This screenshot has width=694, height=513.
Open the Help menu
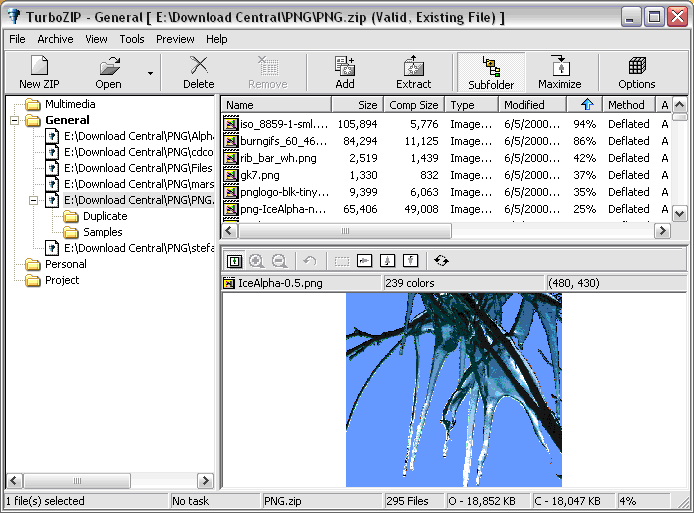click(x=217, y=39)
